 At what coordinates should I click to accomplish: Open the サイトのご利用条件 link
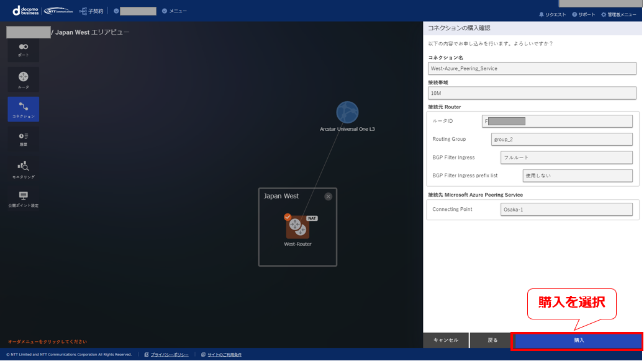(x=224, y=355)
